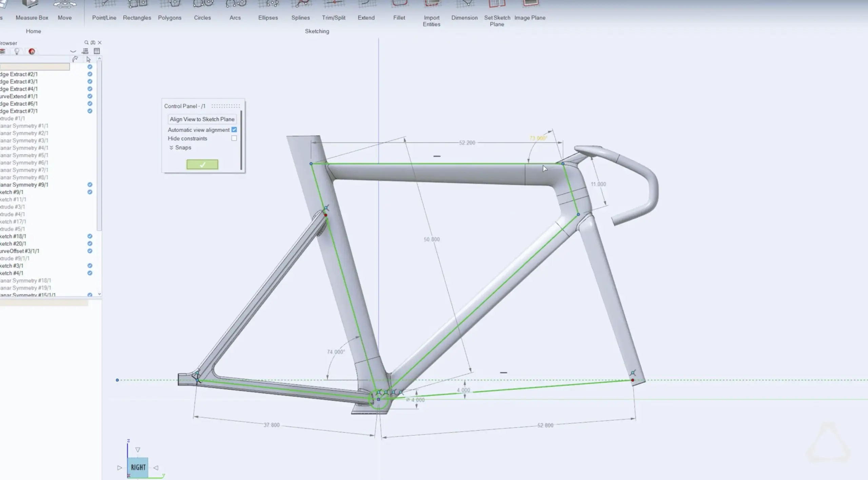
Task: Click Align View to Sketch Plane
Action: (x=202, y=119)
